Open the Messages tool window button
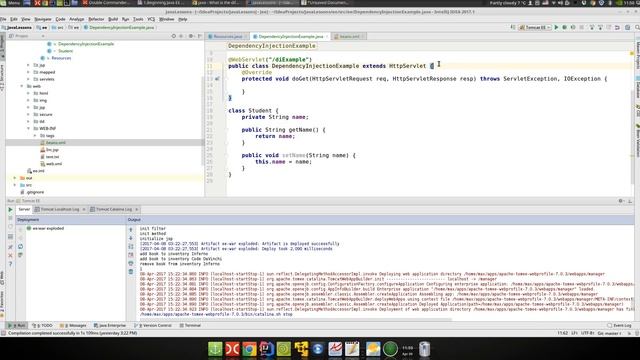 click(x=73, y=325)
